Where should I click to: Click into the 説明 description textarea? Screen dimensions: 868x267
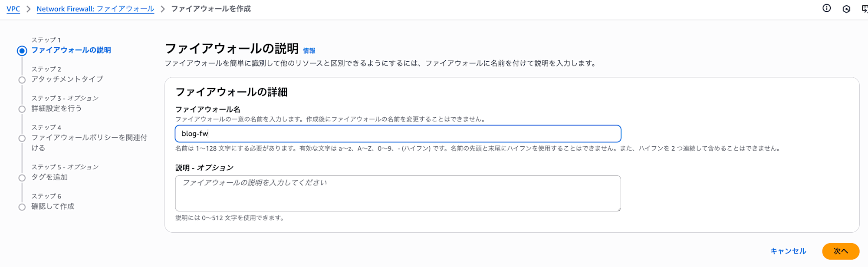click(398, 193)
